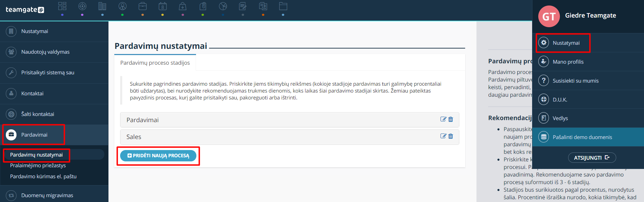Open the dashboard grid icon in top bar

(62, 6)
